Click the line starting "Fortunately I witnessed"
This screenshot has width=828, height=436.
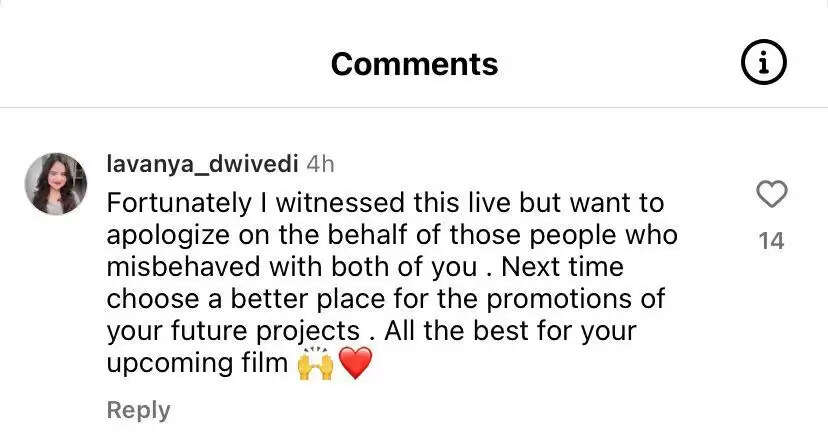point(385,203)
